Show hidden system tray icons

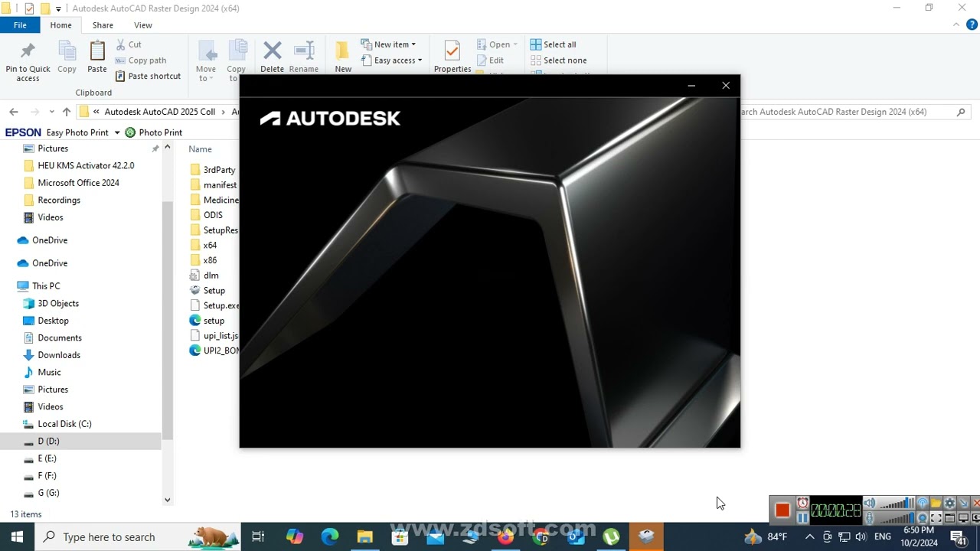point(809,537)
